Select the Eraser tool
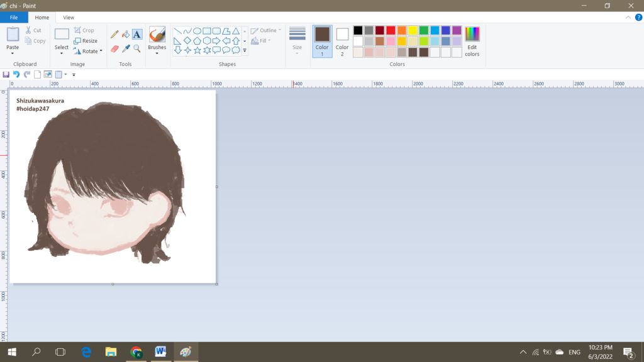Viewport: 644px width, 362px height. [114, 48]
